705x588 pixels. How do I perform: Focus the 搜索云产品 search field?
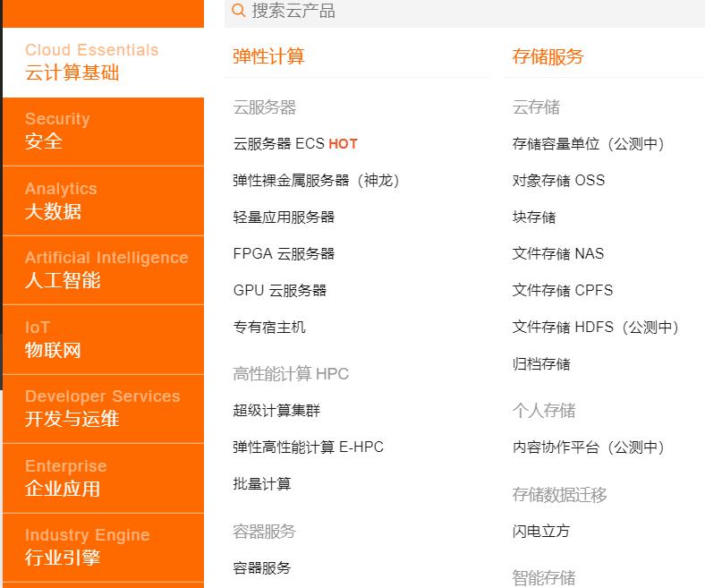pyautogui.click(x=464, y=12)
